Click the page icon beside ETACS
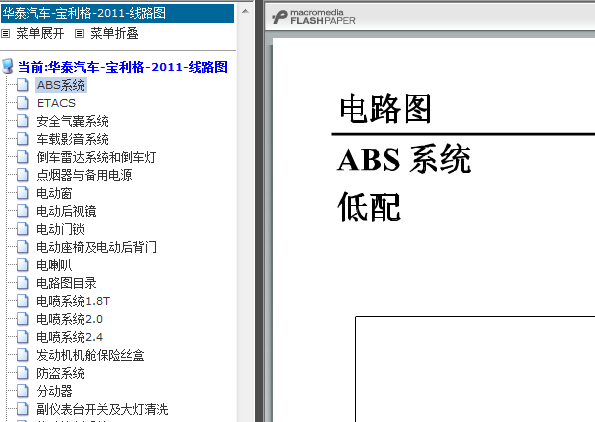Image resolution: width=595 pixels, height=422 pixels. coord(23,103)
